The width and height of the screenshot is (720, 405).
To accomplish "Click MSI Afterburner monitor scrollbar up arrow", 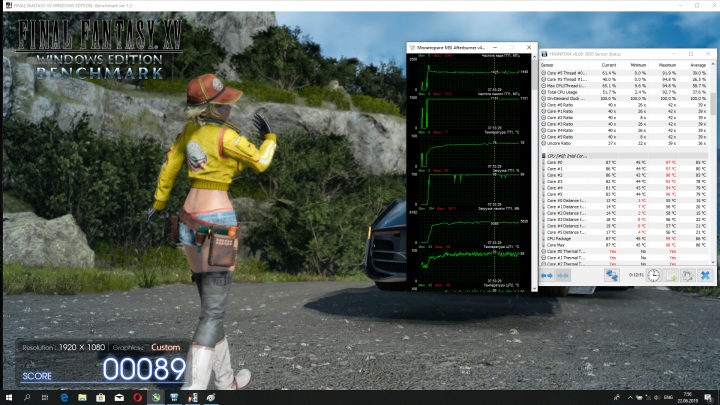I will tap(534, 57).
